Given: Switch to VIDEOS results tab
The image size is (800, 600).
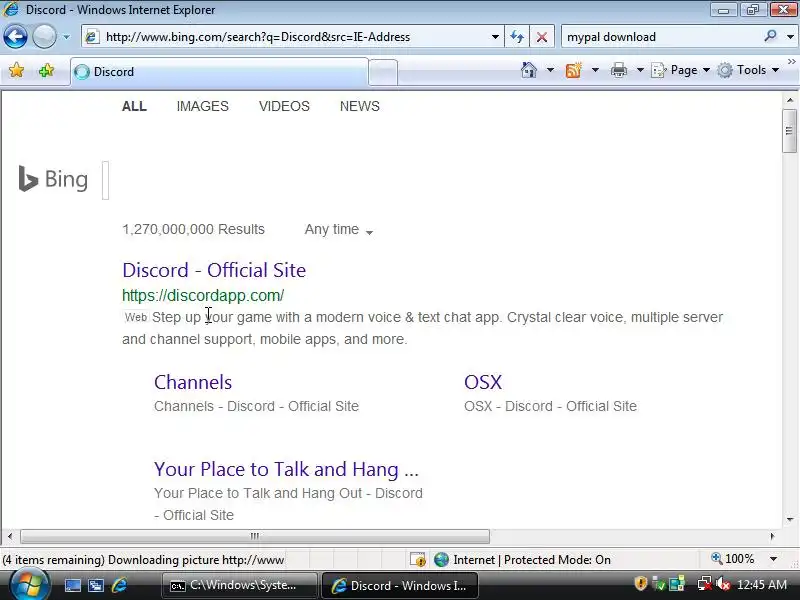Looking at the screenshot, I should [284, 106].
